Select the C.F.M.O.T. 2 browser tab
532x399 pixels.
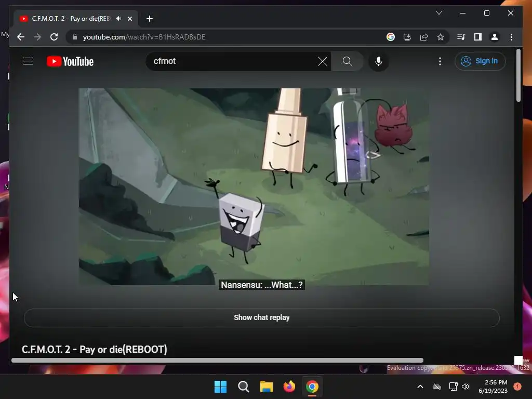76,19
